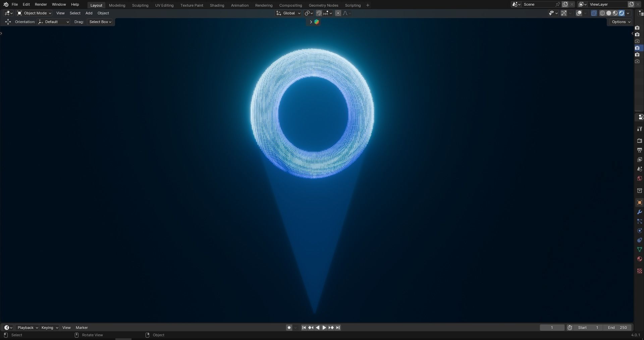Click the current frame field showing 1
Screen dimensions: 644x340
tap(552, 328)
